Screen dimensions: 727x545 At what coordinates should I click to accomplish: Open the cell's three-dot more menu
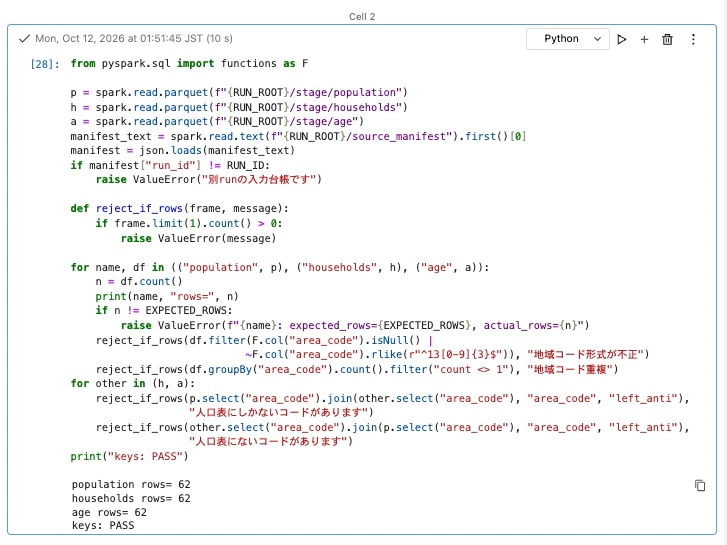coord(693,39)
